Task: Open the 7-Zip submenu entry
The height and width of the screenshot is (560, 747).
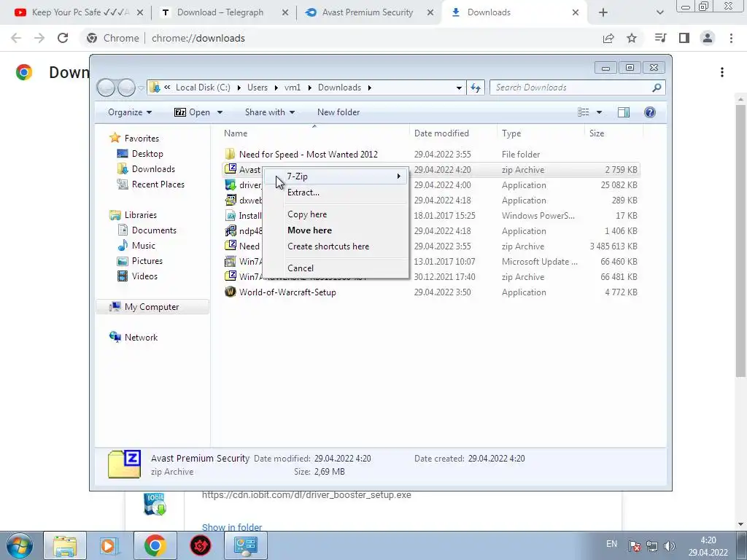Action: (x=336, y=176)
